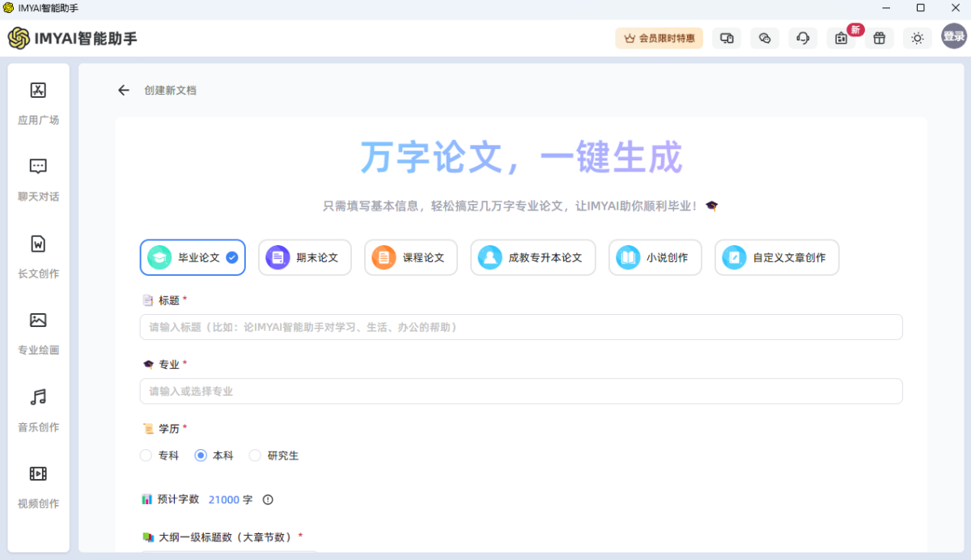This screenshot has height=560, width=971.
Task: Click the info icon beside 21000 字
Action: 268,499
